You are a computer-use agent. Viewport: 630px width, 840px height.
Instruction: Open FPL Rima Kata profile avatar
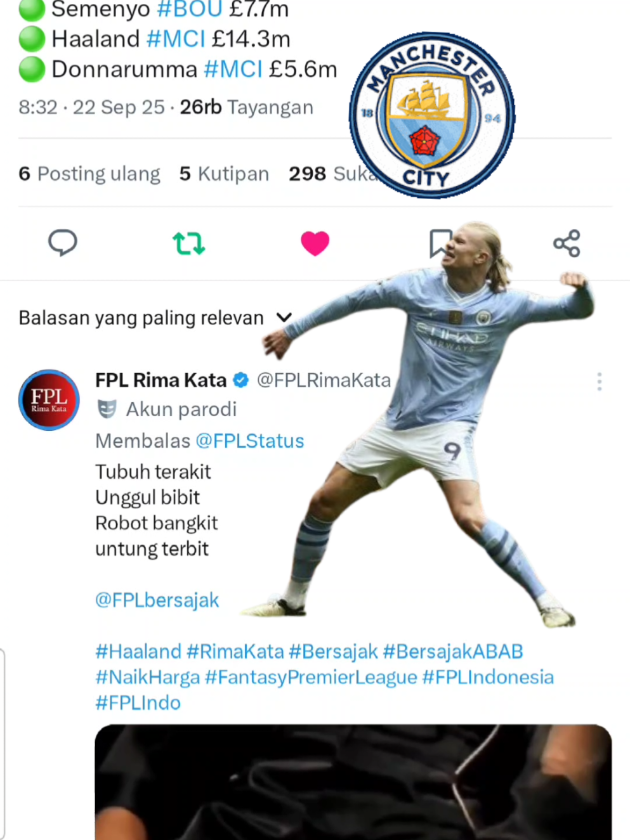[x=49, y=400]
